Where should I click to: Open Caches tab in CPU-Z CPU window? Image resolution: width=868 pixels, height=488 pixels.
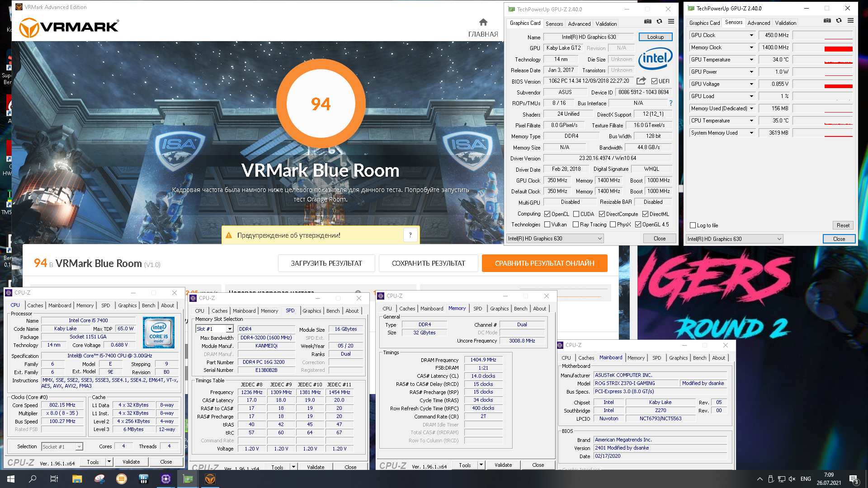point(35,305)
